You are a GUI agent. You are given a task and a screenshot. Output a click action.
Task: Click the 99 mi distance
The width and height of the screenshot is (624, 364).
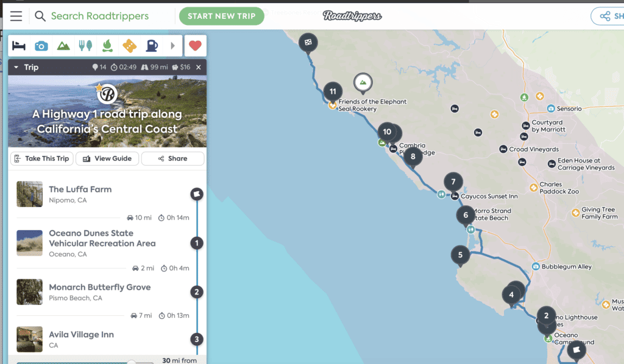[154, 67]
